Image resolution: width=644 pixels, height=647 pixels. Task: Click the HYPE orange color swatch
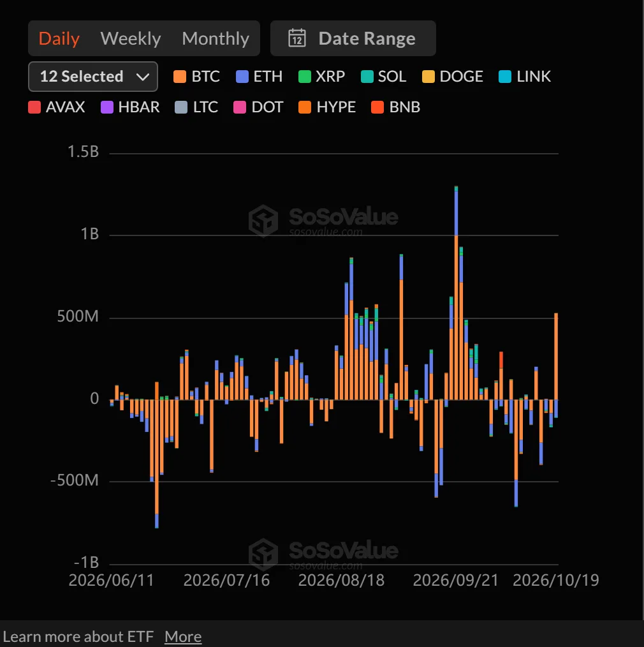[x=305, y=107]
